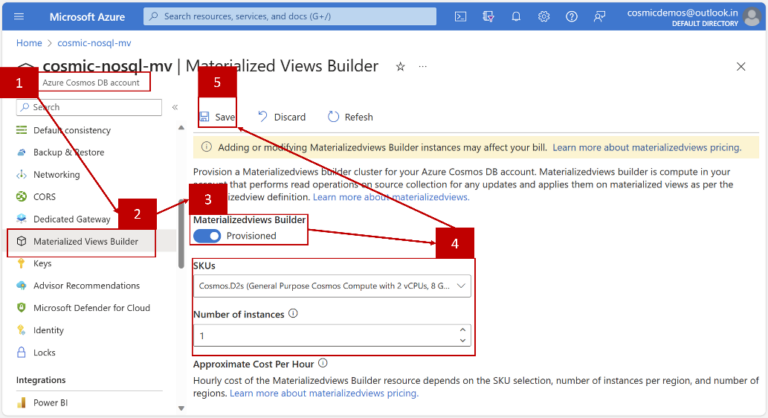Select Dedicated Gateway in the sidebar
768x418 pixels.
(71, 218)
